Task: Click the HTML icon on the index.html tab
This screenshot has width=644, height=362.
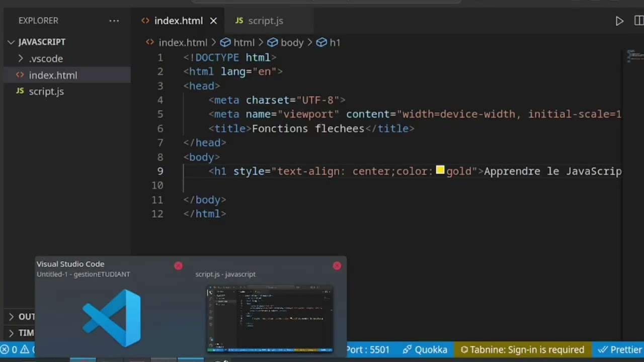Action: (145, 21)
